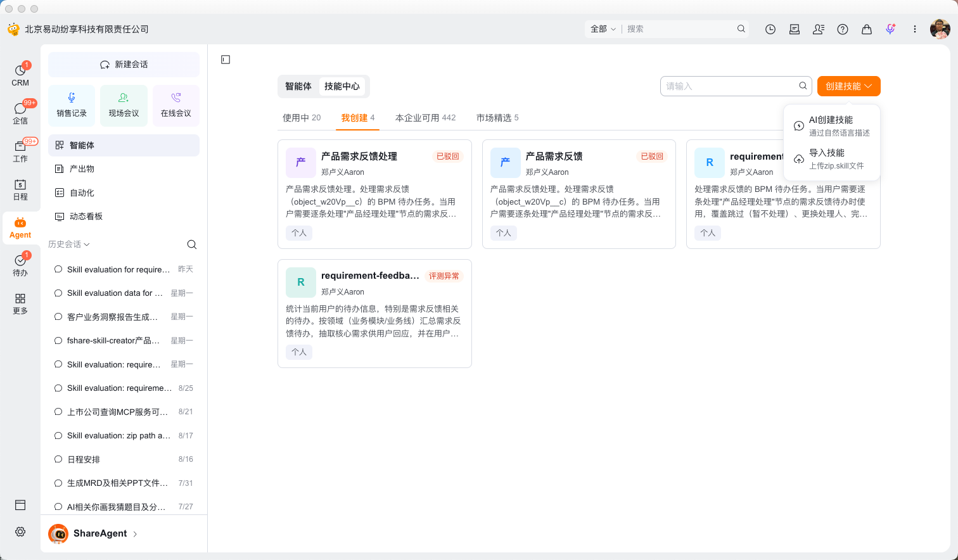Screen dimensions: 958x560
Task: Open the 客户业务洞察报告生成 conversation
Action: pos(124,317)
